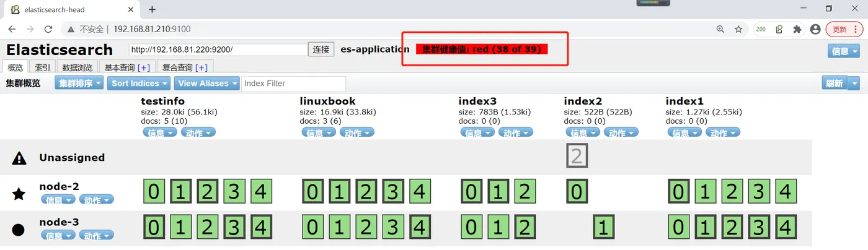Go forward in browser history

click(30, 29)
